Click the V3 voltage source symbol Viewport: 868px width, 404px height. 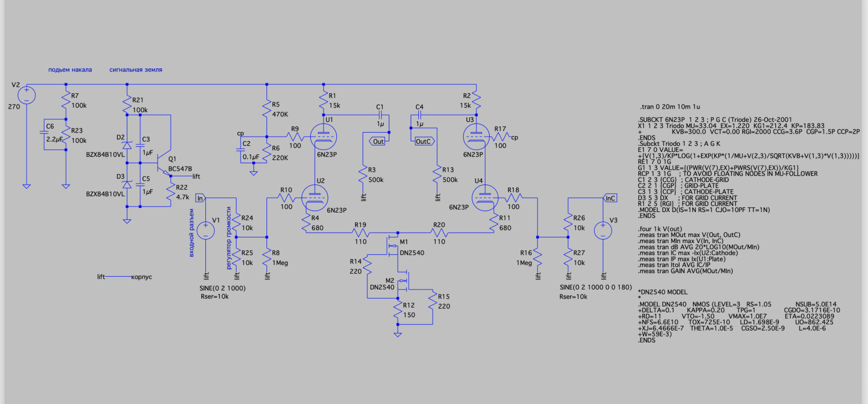pos(602,230)
